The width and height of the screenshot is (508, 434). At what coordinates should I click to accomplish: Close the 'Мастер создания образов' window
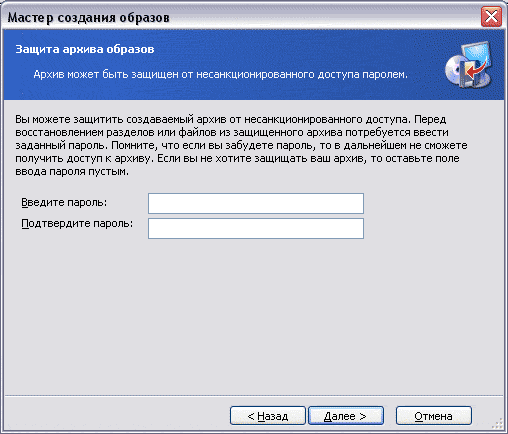click(x=491, y=16)
